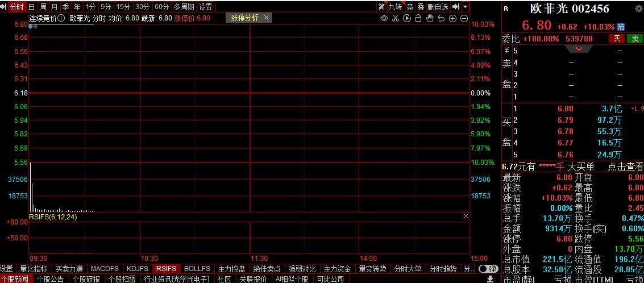This screenshot has height=283, width=644.
Task: Toggle the 弹 switch at bottom right
Action: click(488, 268)
